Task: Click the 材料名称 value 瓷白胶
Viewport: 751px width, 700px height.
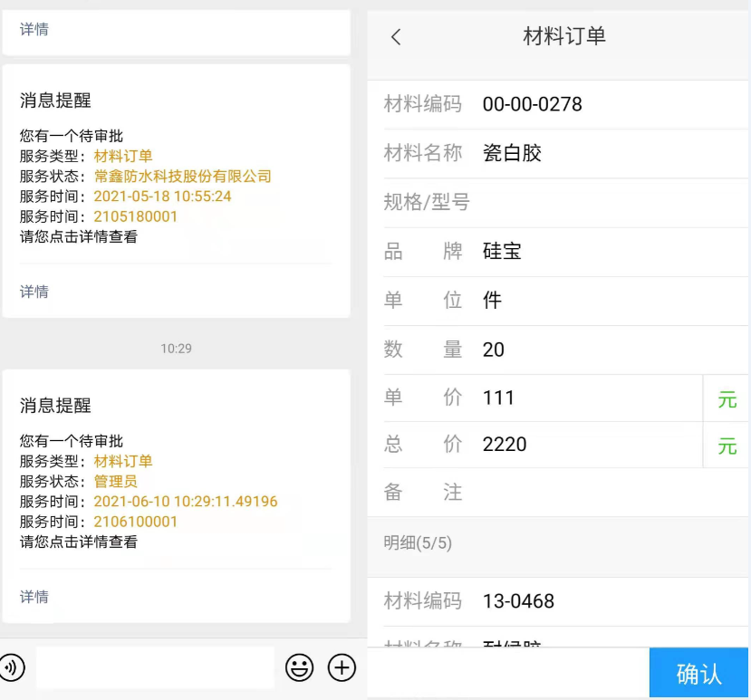Action: pos(513,153)
